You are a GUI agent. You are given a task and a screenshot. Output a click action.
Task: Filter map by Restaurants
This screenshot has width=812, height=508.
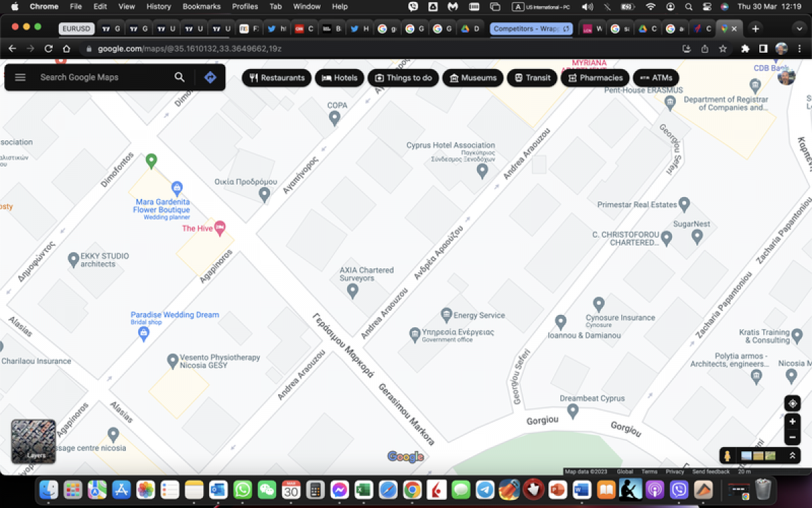click(277, 78)
